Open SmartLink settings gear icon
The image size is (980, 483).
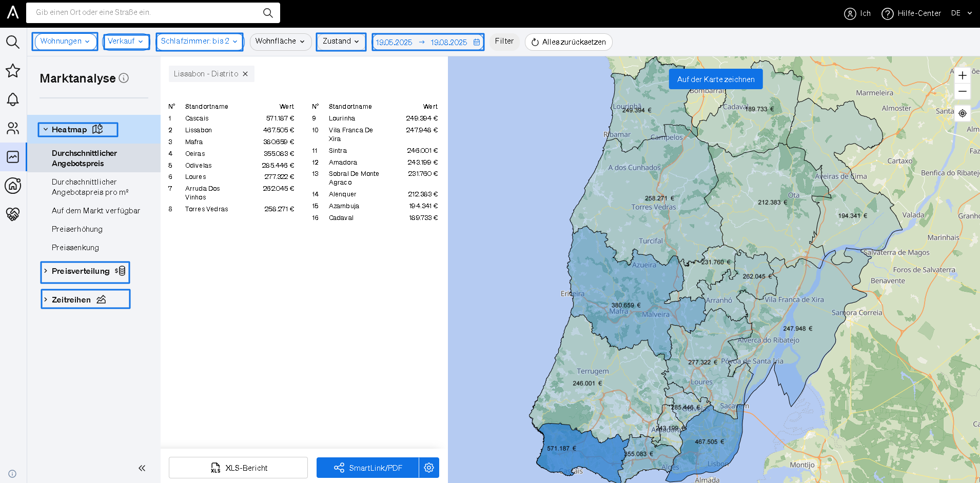tap(429, 468)
